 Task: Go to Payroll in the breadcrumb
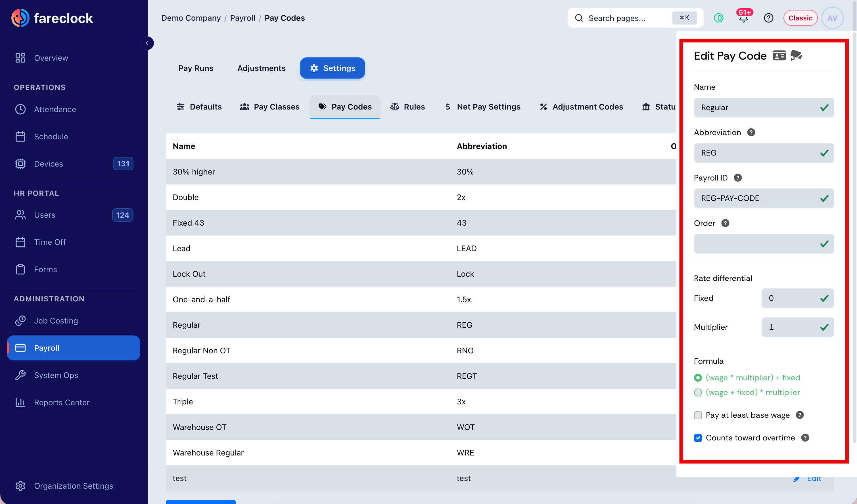243,18
